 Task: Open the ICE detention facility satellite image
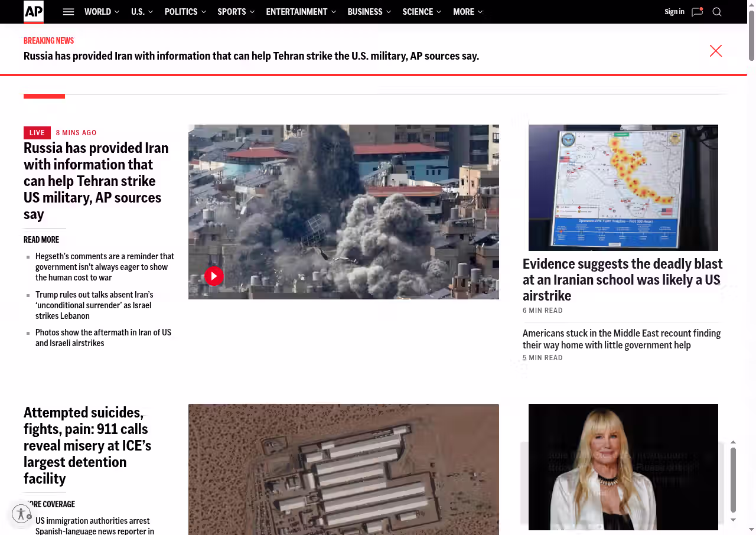[x=343, y=469]
